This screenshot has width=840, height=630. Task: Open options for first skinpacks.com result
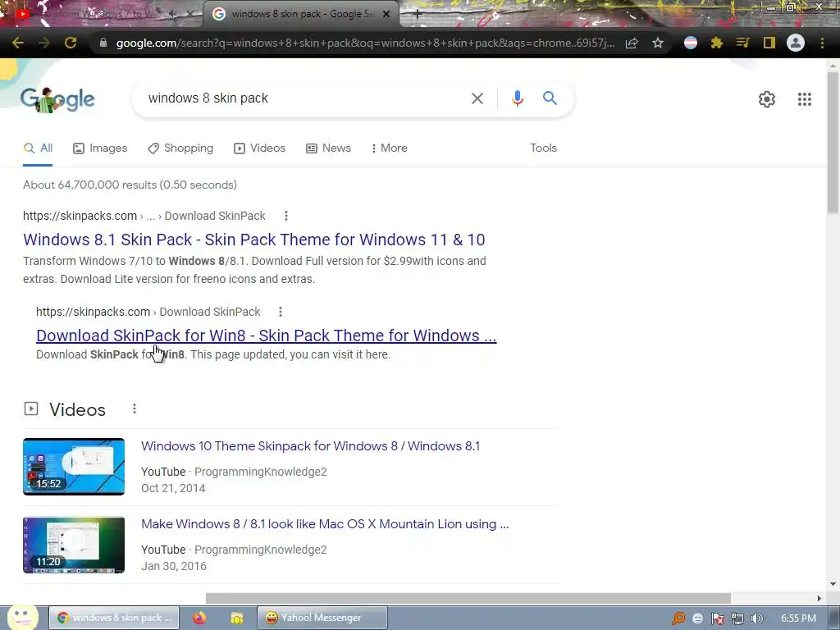(286, 216)
